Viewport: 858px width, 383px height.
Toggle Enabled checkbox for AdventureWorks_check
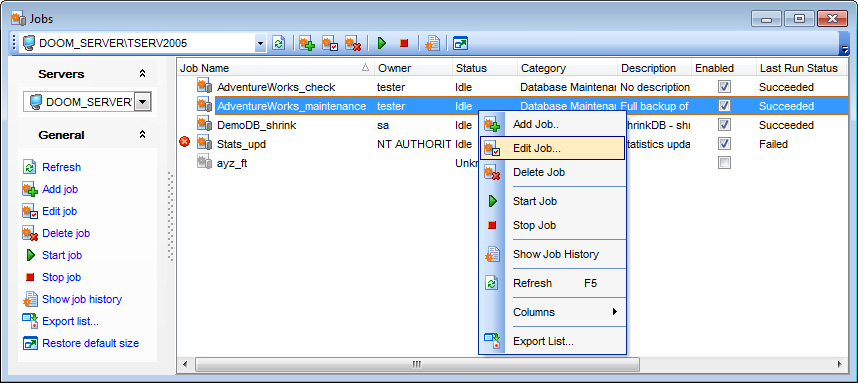click(724, 86)
